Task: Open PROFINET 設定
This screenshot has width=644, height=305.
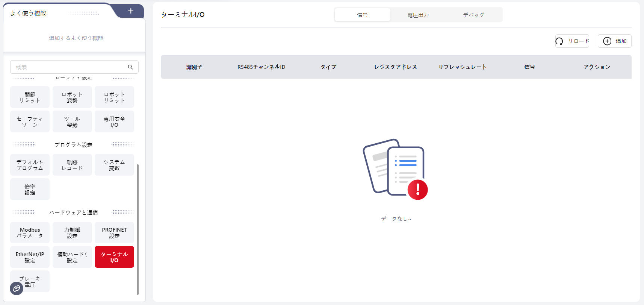Action: pyautogui.click(x=114, y=233)
